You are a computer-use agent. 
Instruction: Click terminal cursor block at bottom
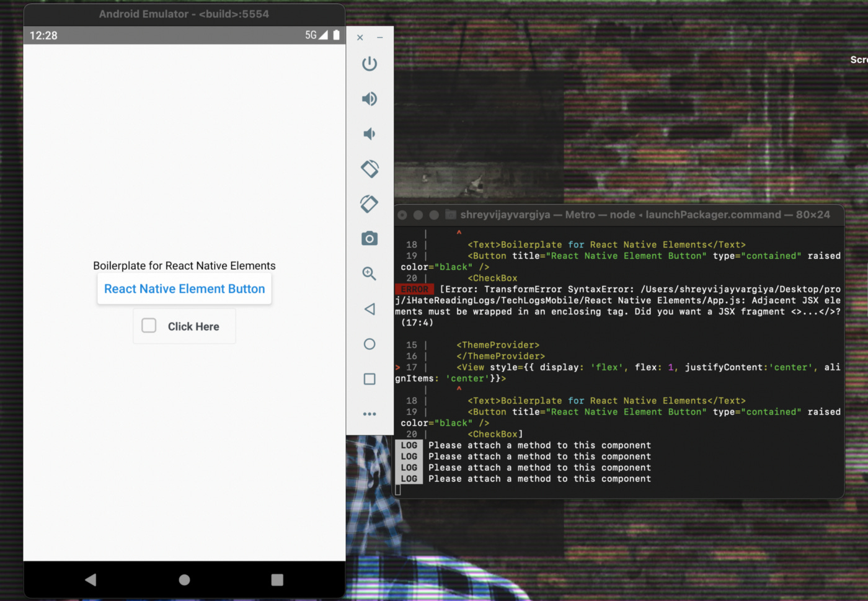point(398,490)
